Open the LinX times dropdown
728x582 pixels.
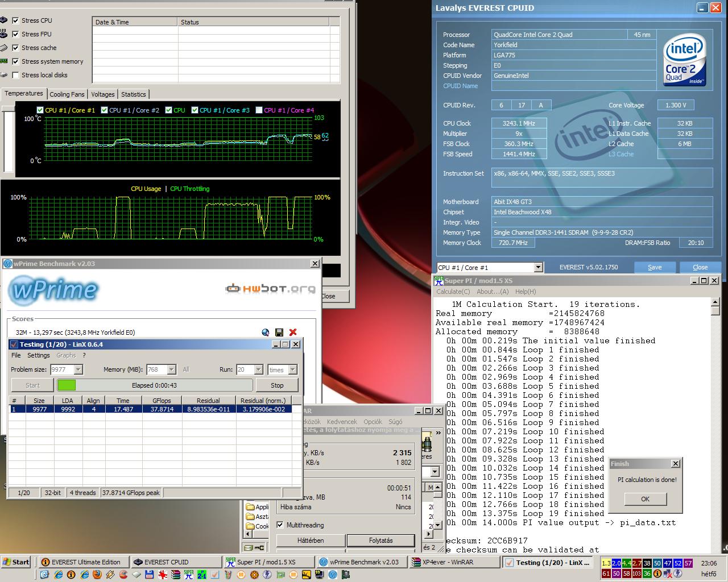[292, 369]
